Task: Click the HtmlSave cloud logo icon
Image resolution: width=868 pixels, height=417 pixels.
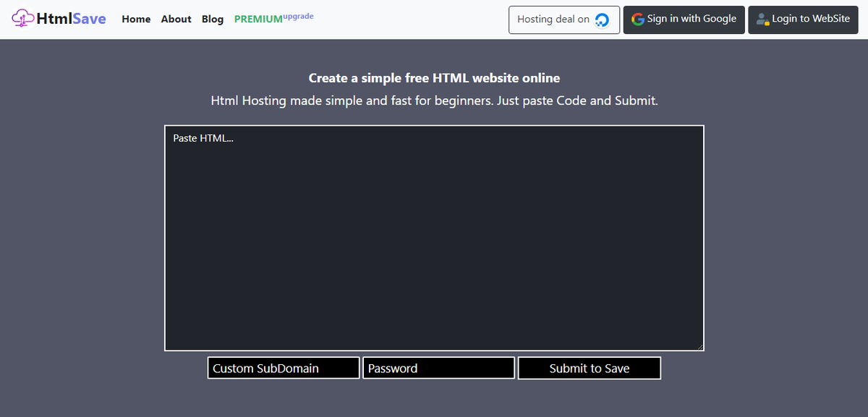Action: pos(22,18)
